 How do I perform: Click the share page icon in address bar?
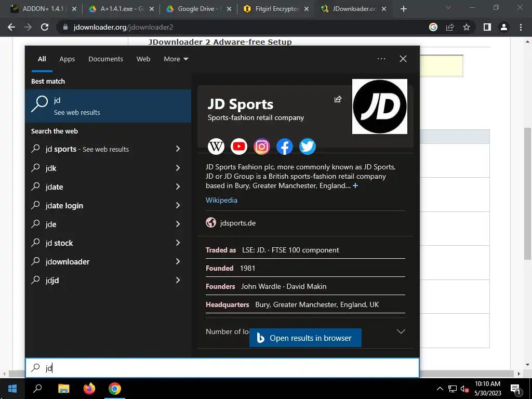450,27
